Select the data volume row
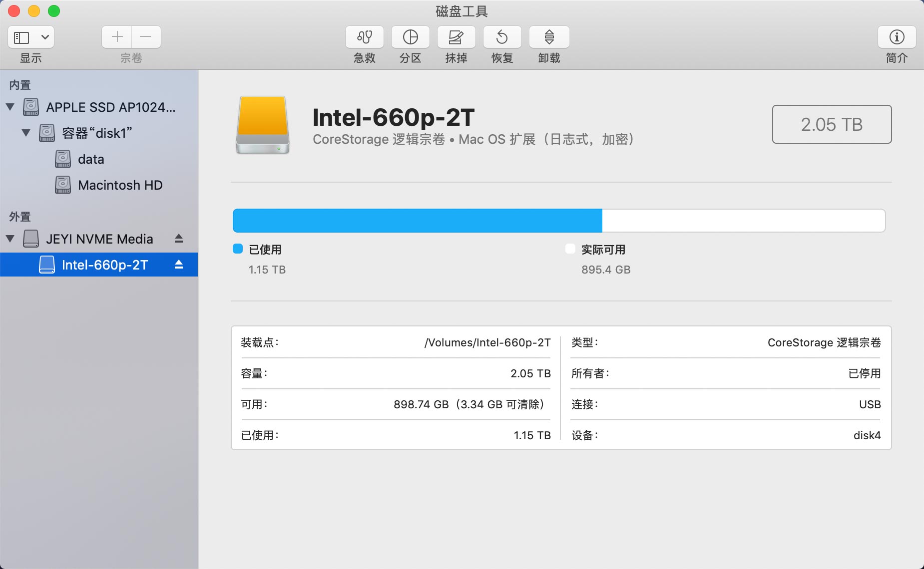Image resolution: width=924 pixels, height=569 pixels. (x=99, y=159)
